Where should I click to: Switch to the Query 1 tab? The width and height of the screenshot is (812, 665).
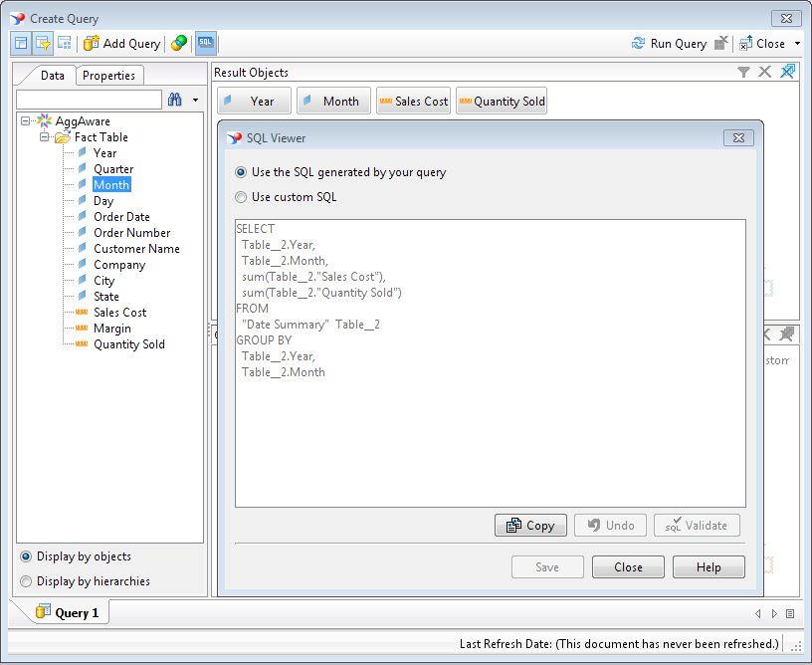point(67,613)
